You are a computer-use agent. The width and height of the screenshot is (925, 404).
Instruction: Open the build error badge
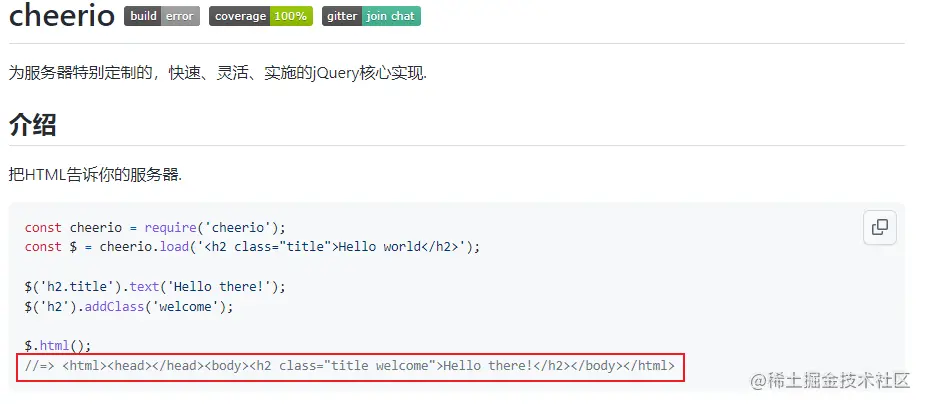(162, 16)
